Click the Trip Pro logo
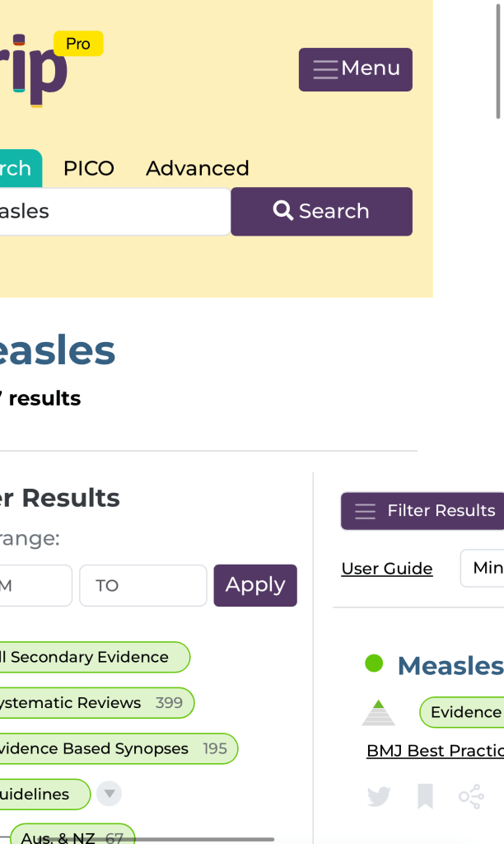The width and height of the screenshot is (504, 844). [41, 70]
